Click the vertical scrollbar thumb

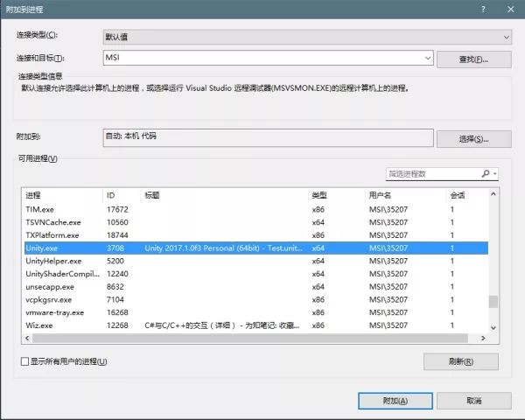[493, 301]
